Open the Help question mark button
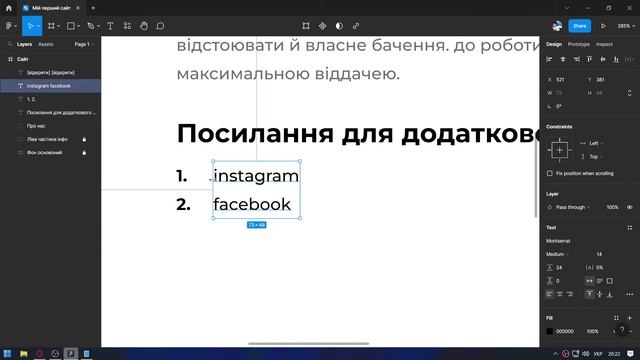Viewport: 640px width, 360px height. click(622, 329)
